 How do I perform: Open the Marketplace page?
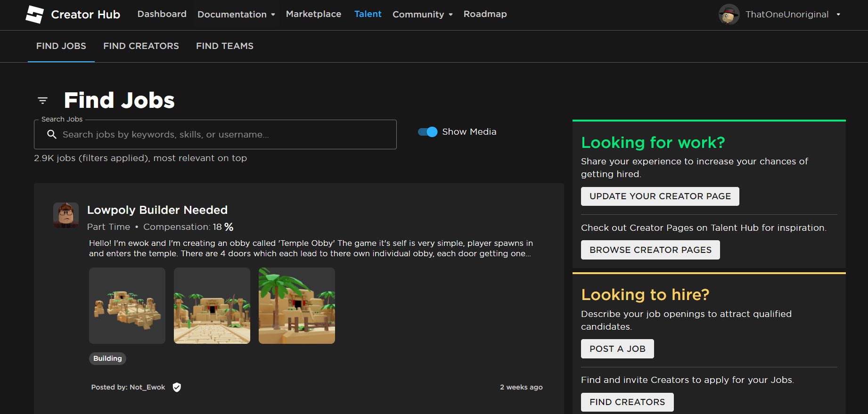tap(313, 14)
